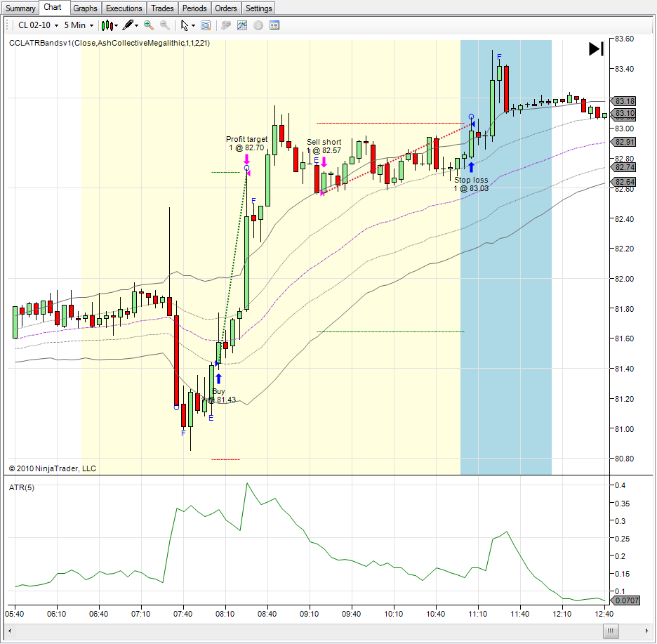Select the pointer cursor tool
The image size is (657, 644).
[x=185, y=25]
